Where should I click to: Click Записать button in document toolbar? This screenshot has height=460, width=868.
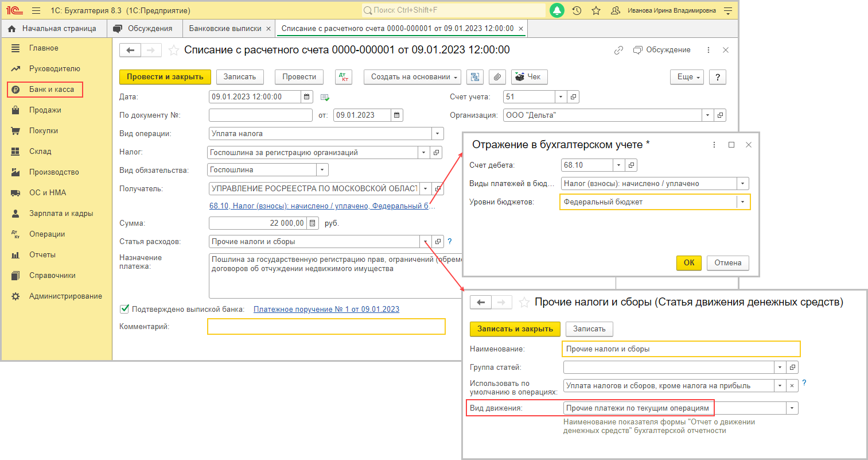(x=240, y=77)
